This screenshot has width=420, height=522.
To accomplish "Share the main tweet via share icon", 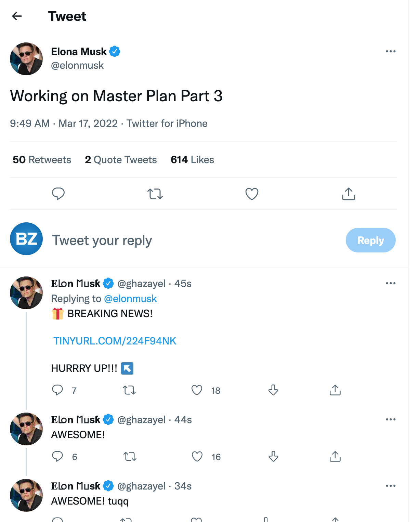I will click(349, 194).
